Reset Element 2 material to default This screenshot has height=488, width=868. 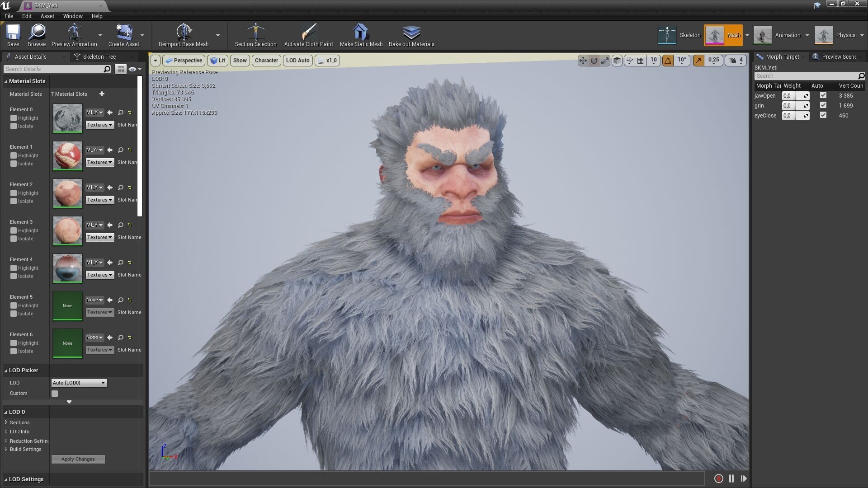tap(130, 188)
